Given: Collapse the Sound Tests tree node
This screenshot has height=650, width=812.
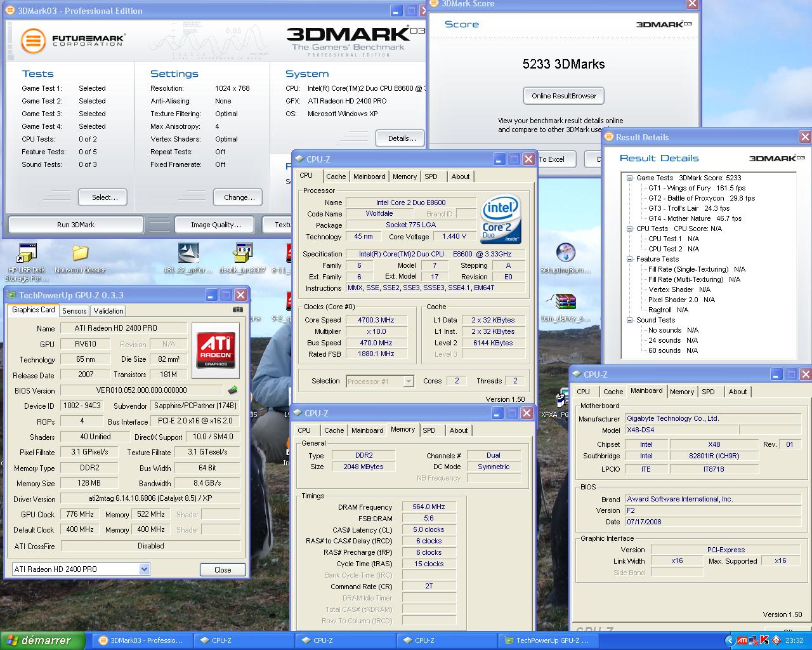Looking at the screenshot, I should pyautogui.click(x=630, y=320).
